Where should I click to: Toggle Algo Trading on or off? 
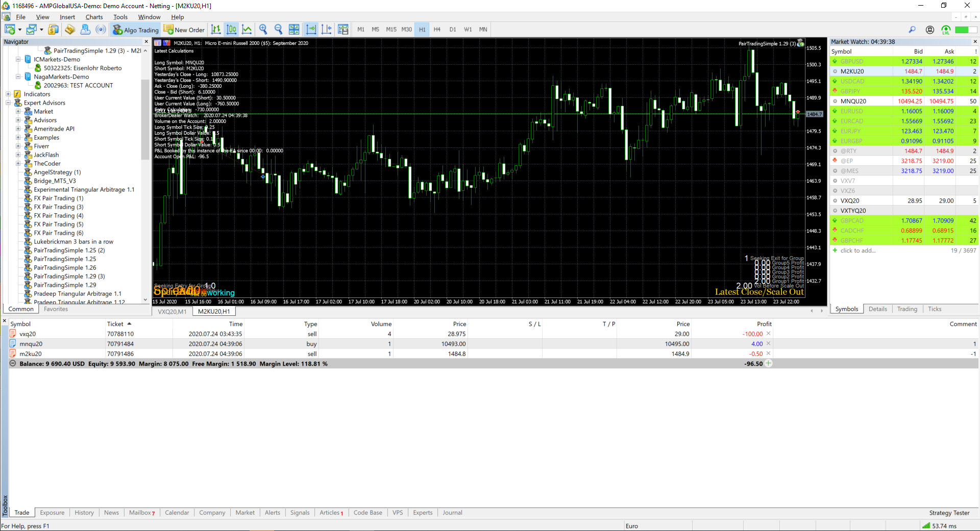pos(135,30)
